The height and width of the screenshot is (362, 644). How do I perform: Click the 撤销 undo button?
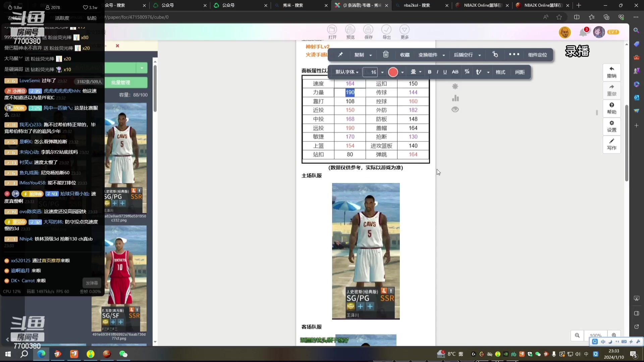[611, 72]
